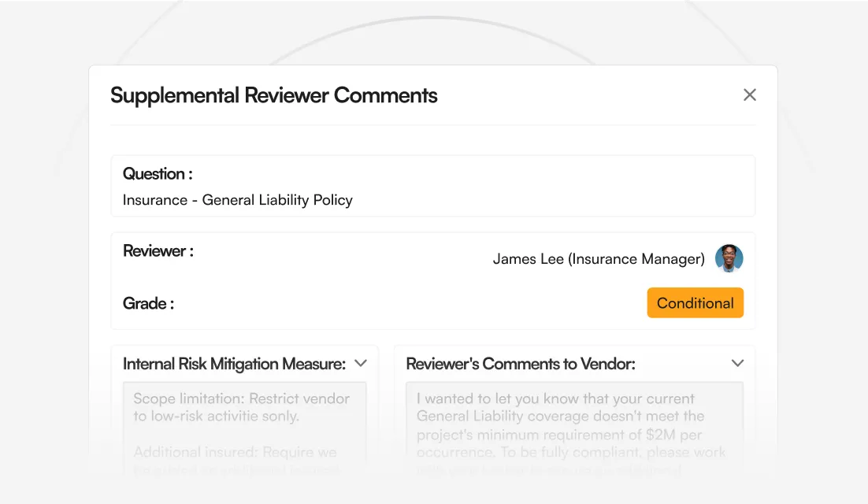
Task: Click James Lee's avatar photo
Action: 729,258
